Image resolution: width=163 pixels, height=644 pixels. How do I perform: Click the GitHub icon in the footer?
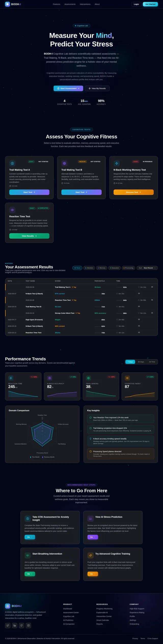[22, 625]
